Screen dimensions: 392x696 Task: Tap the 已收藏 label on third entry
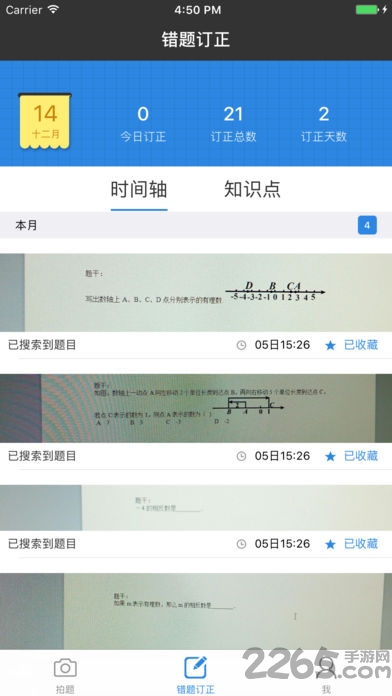(x=361, y=544)
